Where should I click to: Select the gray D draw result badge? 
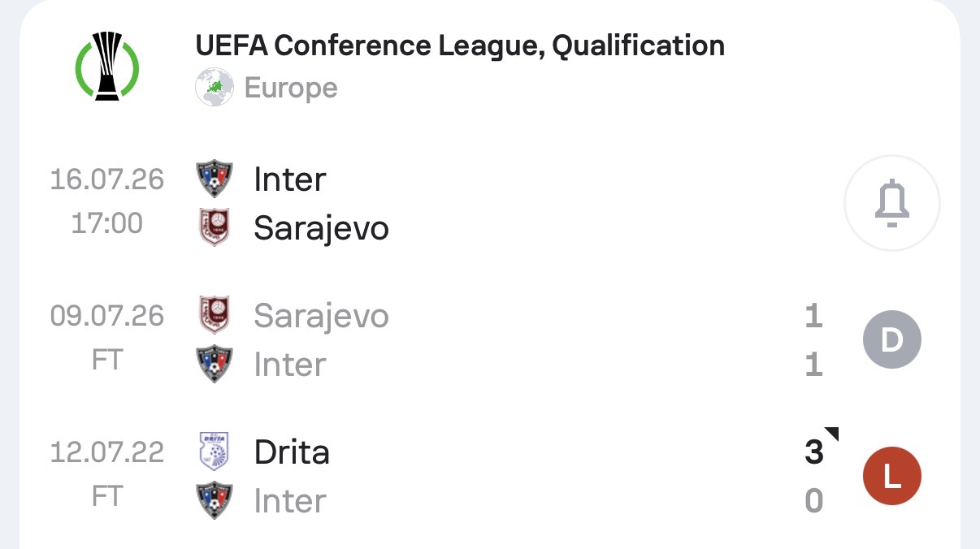click(x=892, y=340)
